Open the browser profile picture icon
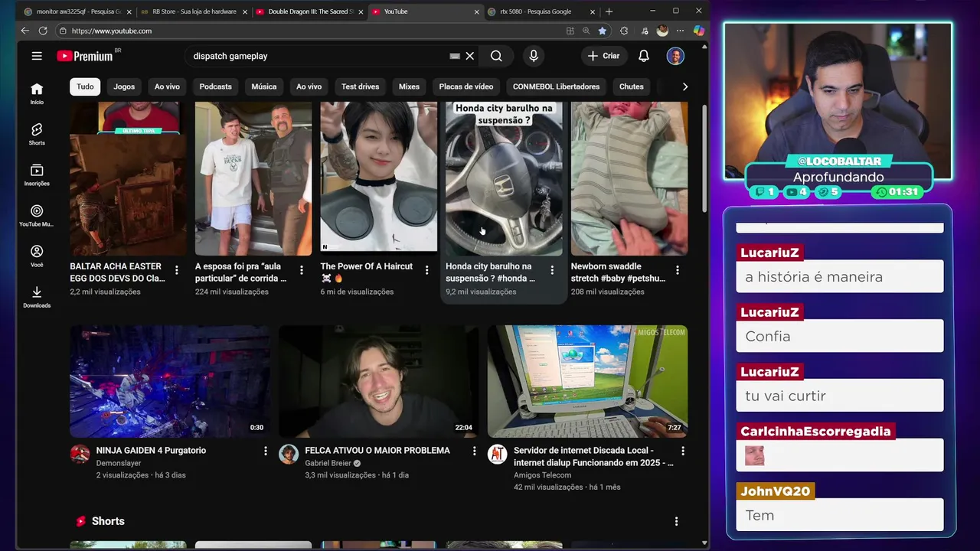 pyautogui.click(x=662, y=31)
